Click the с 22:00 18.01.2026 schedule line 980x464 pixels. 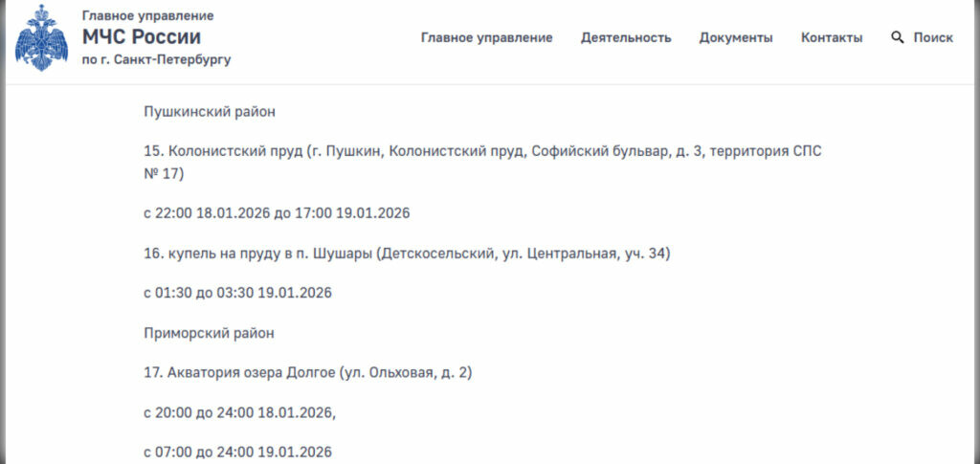[277, 213]
